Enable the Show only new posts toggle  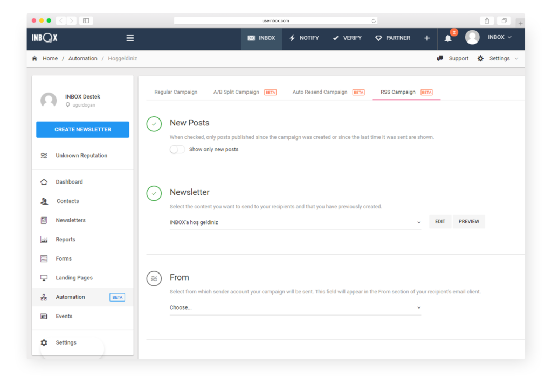[177, 150]
